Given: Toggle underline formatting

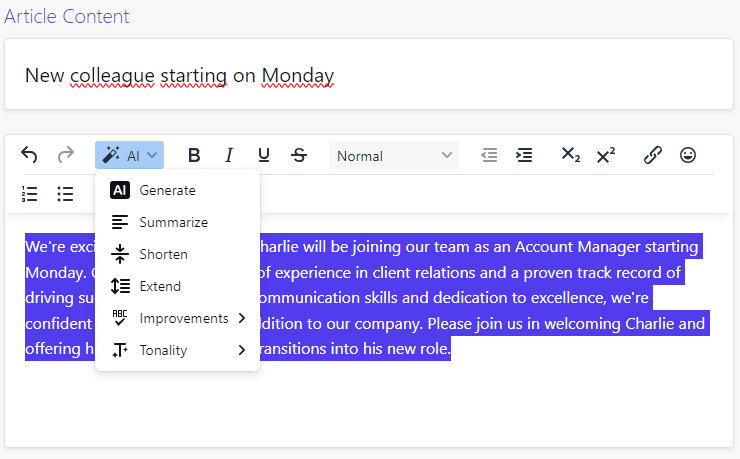Looking at the screenshot, I should (x=264, y=155).
